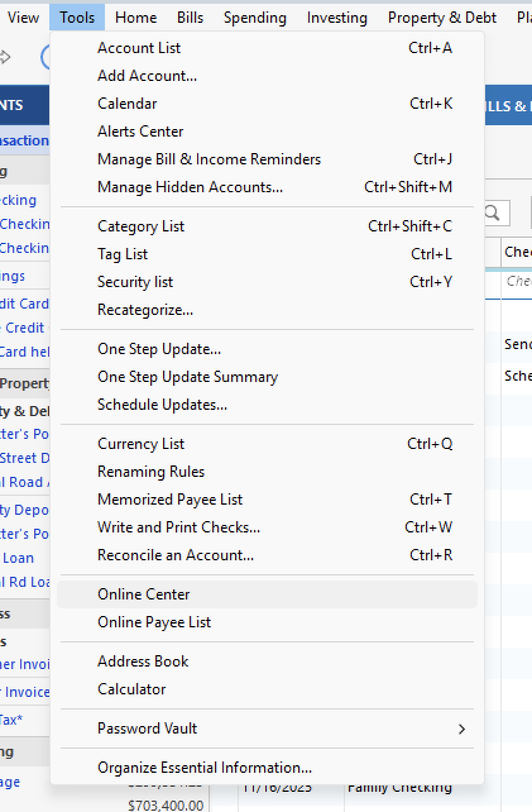Switch to the Investing menu tab
This screenshot has width=532, height=812.
point(337,17)
